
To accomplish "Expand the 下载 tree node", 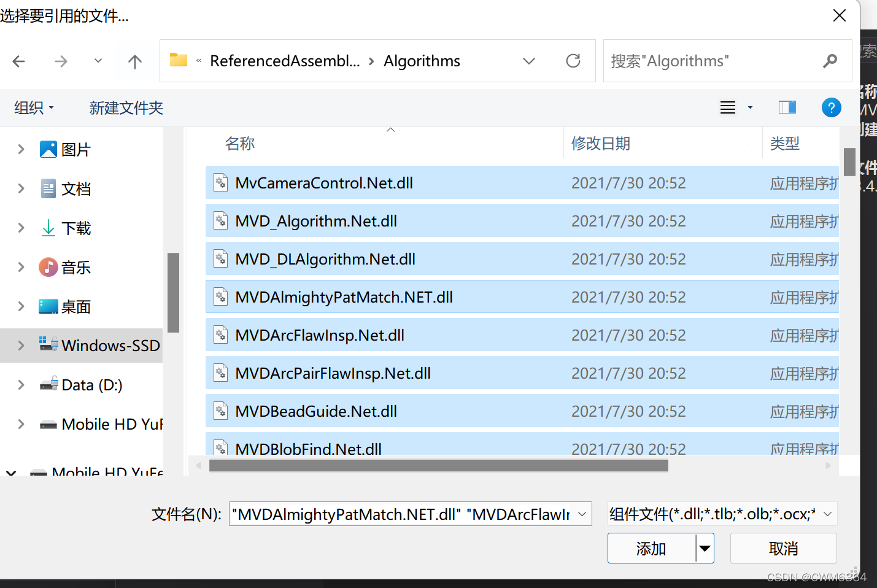I will click(21, 228).
